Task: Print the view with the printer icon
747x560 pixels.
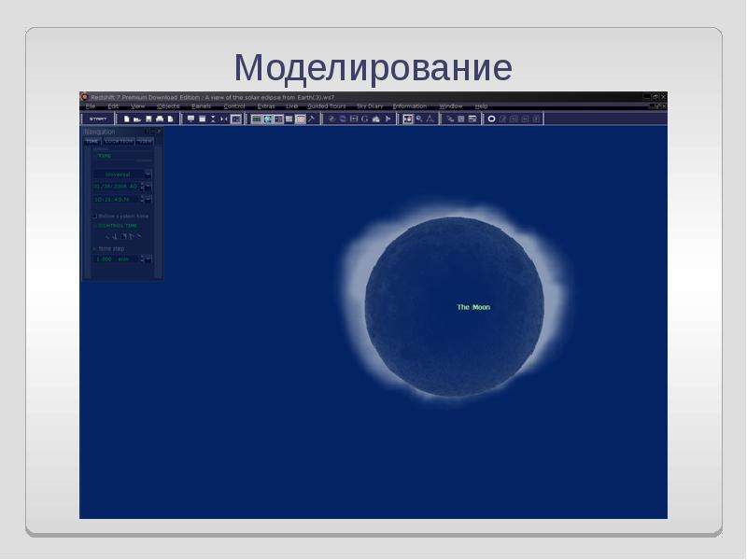Action: pyautogui.click(x=160, y=119)
